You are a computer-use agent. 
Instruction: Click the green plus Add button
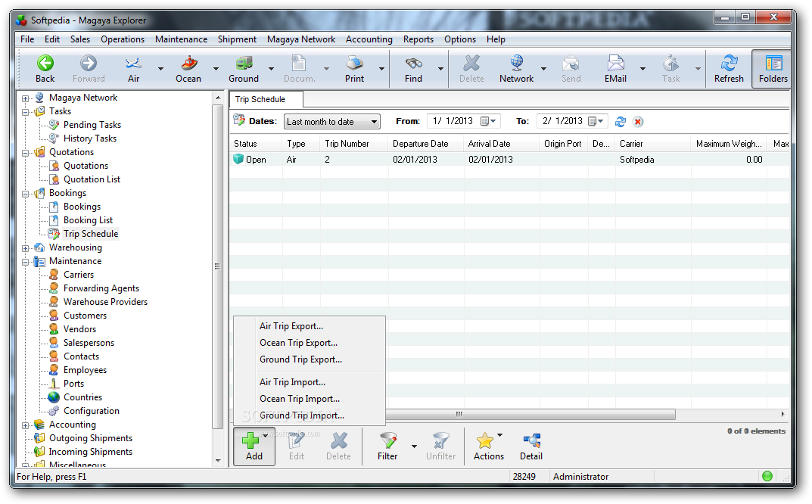click(254, 446)
